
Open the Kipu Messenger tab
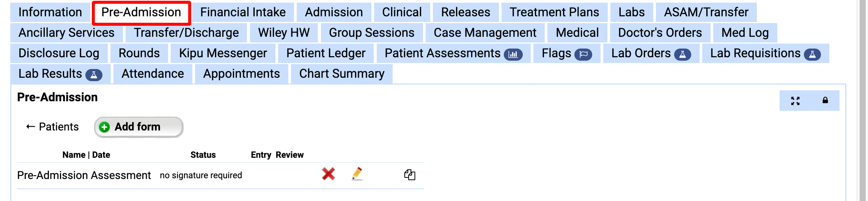coord(223,53)
